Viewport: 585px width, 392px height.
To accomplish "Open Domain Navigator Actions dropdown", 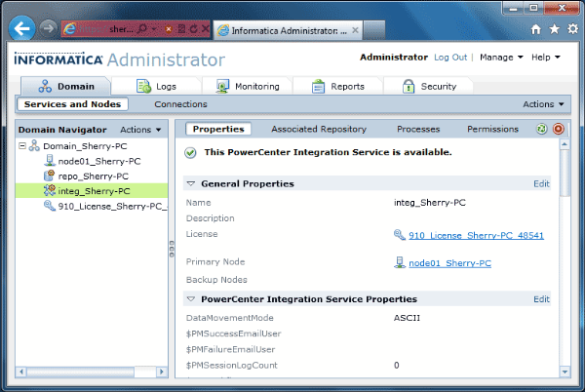I will click(x=140, y=130).
